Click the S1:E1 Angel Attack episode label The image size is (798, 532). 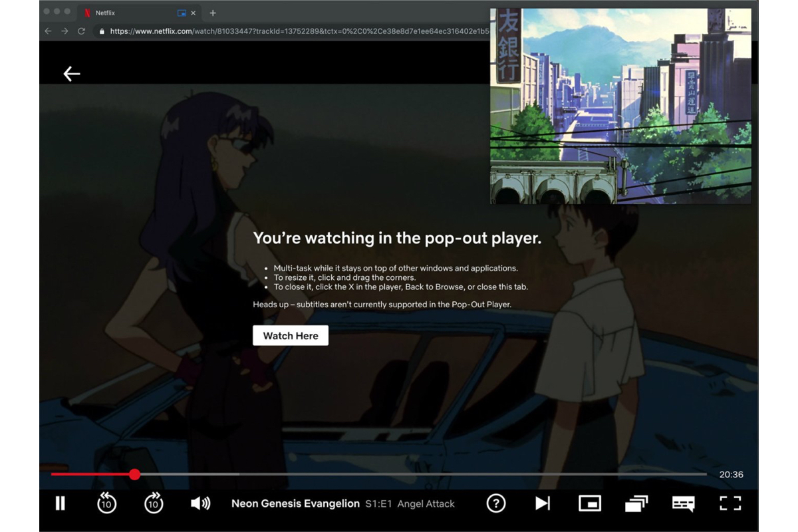tap(410, 504)
